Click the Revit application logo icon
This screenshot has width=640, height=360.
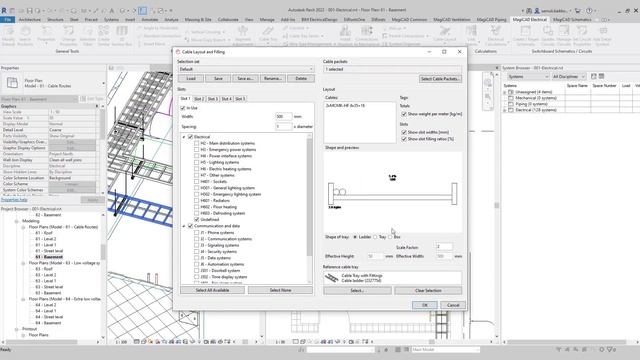pos(4,10)
